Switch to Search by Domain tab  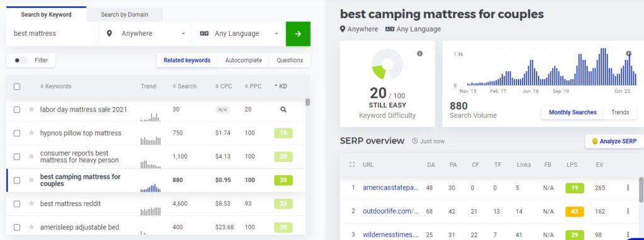(125, 14)
